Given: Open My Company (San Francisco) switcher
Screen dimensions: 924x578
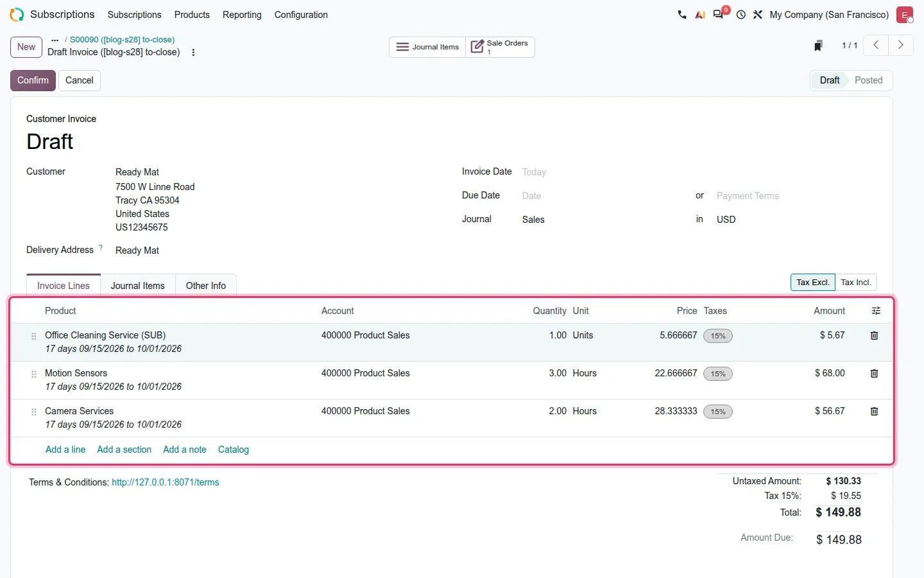Looking at the screenshot, I should tap(829, 15).
